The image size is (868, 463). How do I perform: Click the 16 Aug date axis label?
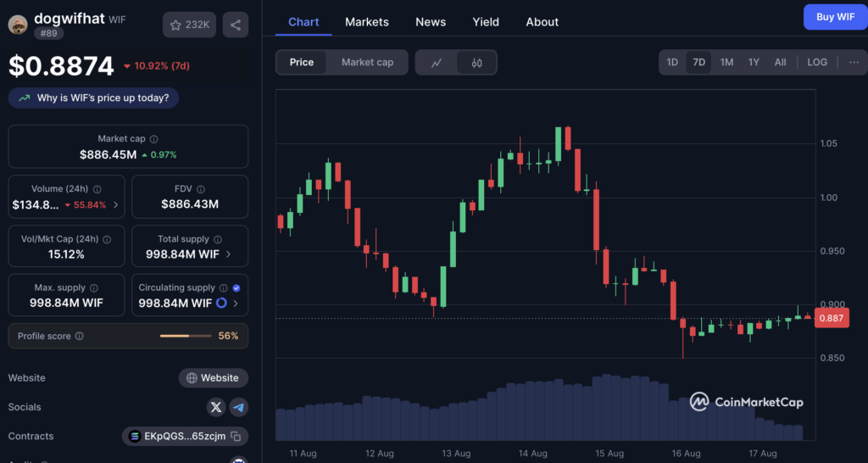tap(686, 454)
